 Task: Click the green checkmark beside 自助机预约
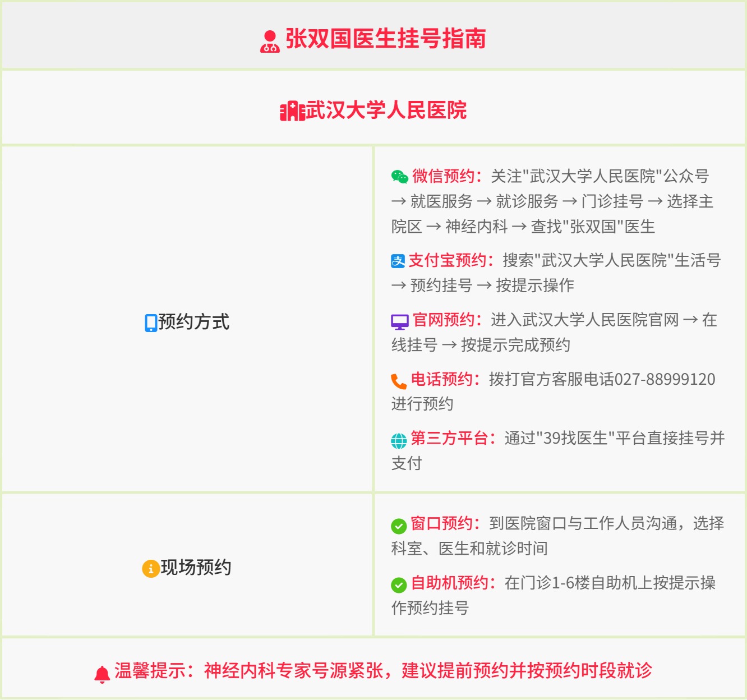[399, 586]
